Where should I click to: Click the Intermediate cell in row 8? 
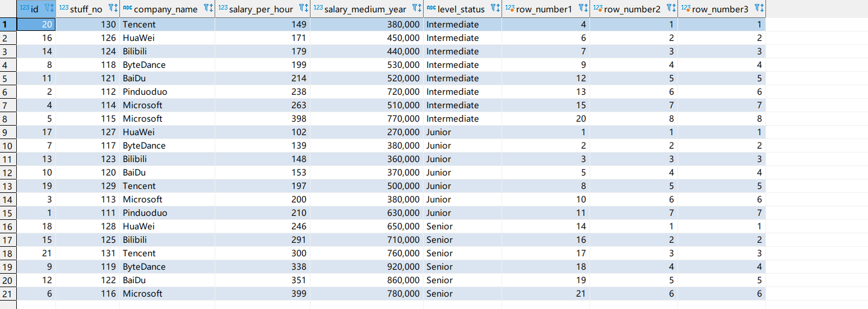[x=462, y=118]
